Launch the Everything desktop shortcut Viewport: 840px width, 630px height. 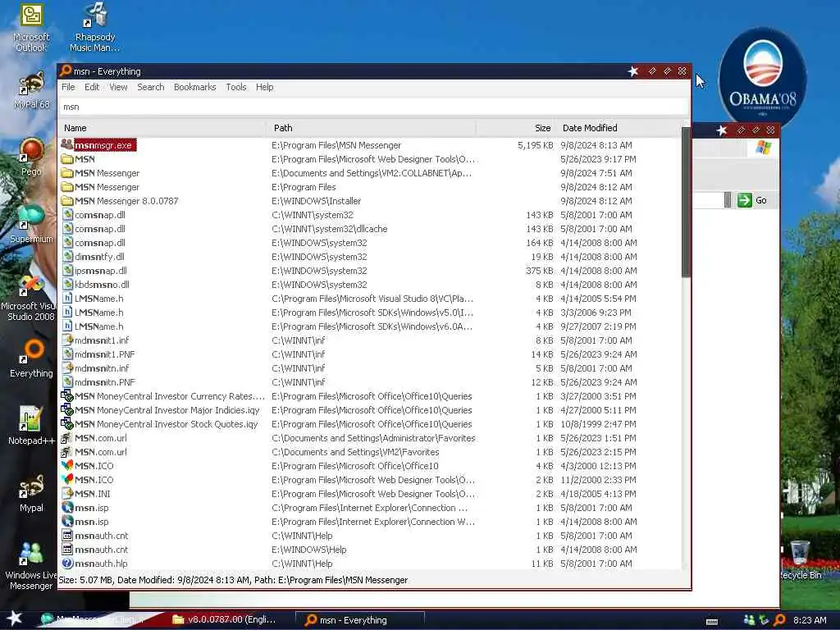point(31,359)
